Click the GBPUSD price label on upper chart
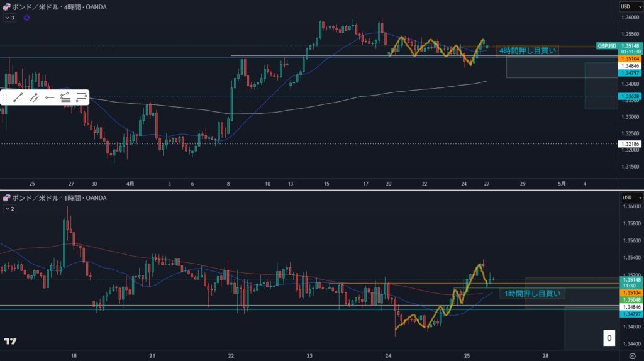This screenshot has height=361, width=644. [606, 46]
